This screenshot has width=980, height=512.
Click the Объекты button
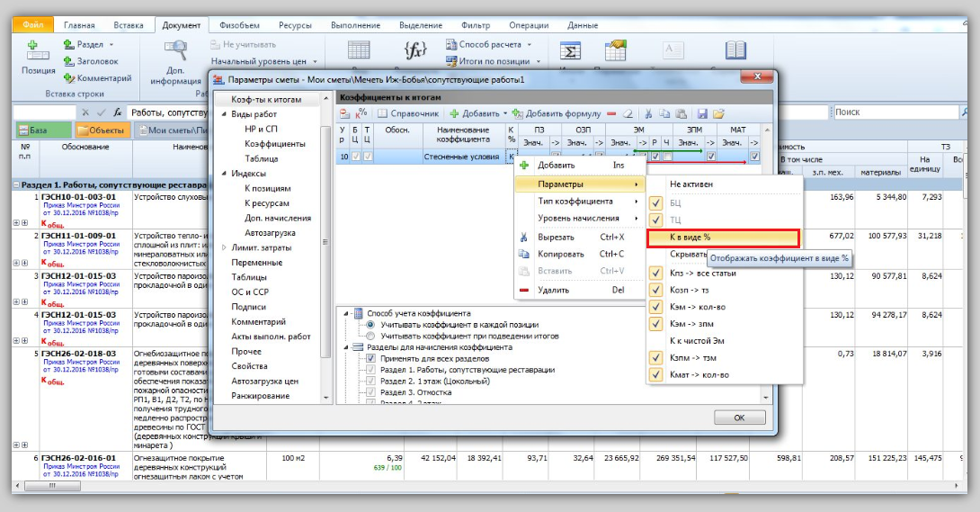[102, 130]
